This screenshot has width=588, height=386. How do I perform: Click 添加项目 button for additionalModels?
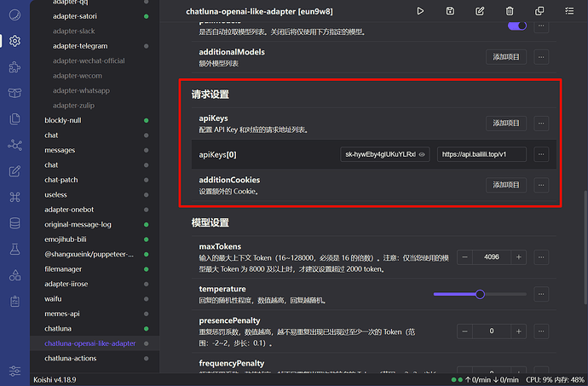click(506, 56)
